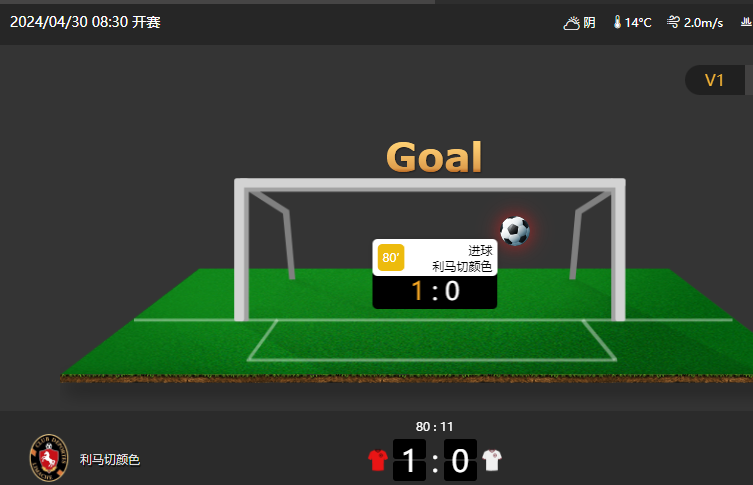Click the 2024/04/30 08:30 kickoff time
The width and height of the screenshot is (753, 485).
pyautogui.click(x=85, y=22)
